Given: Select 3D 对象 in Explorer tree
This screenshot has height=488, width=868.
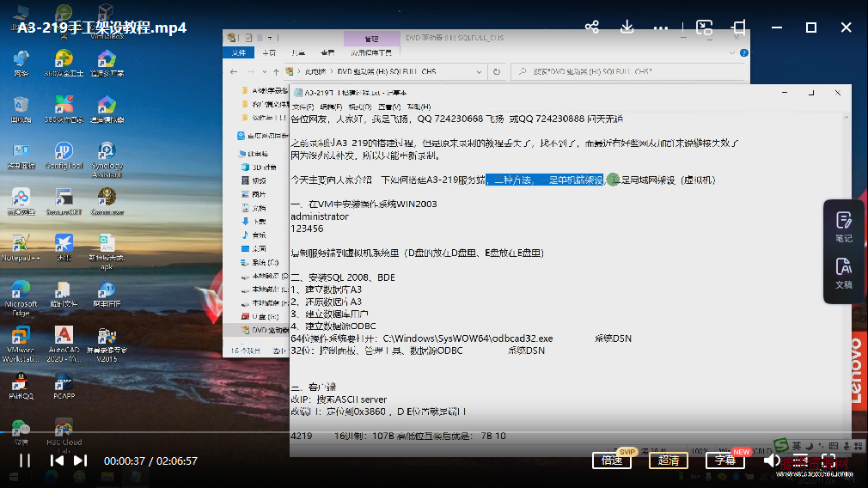Looking at the screenshot, I should coord(259,167).
